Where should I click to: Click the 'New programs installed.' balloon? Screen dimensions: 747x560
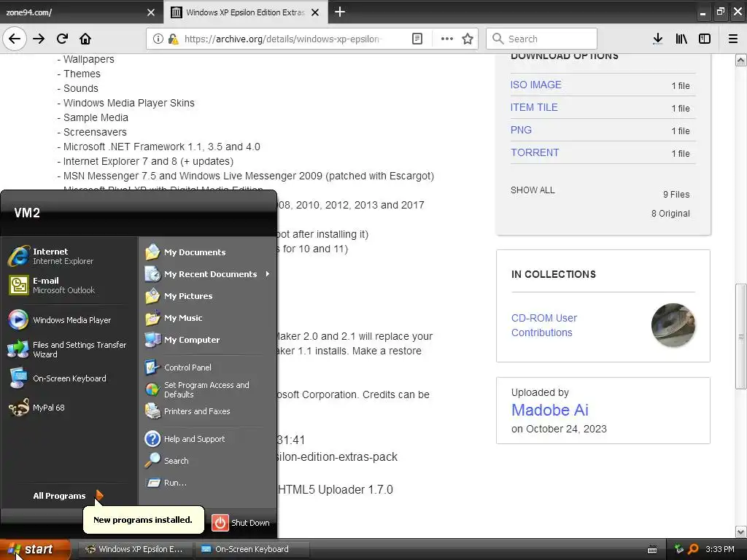[x=143, y=519]
